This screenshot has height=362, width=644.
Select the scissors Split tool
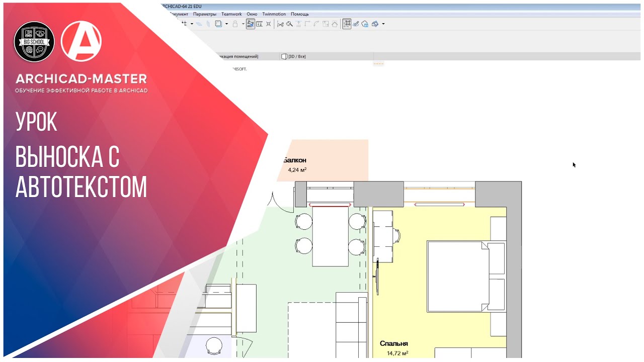point(280,24)
